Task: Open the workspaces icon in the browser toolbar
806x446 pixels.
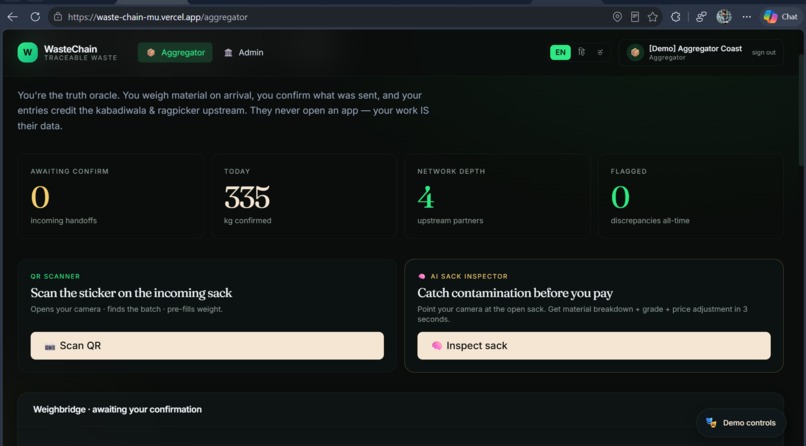Action: point(701,17)
